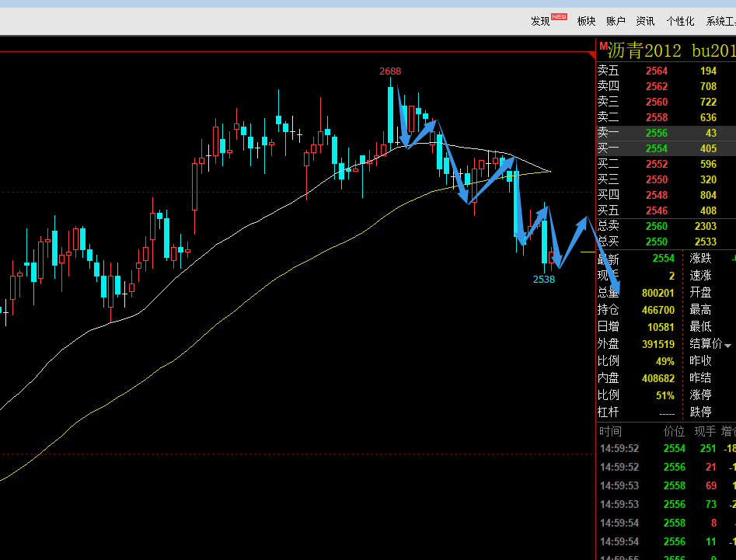Expand the 结算价 dropdown arrow
This screenshot has width=736, height=560.
(728, 345)
